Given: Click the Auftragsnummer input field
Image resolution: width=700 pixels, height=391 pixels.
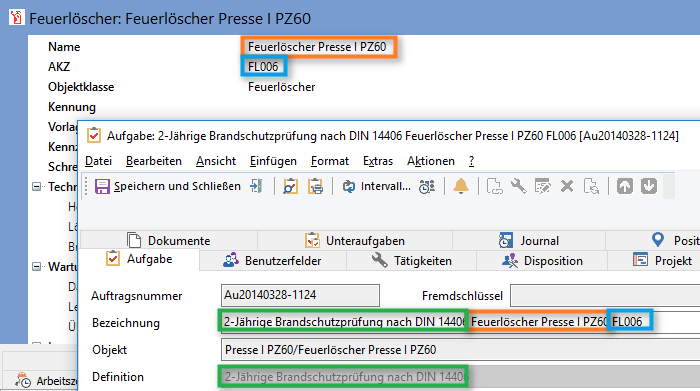Looking at the screenshot, I should (x=300, y=295).
